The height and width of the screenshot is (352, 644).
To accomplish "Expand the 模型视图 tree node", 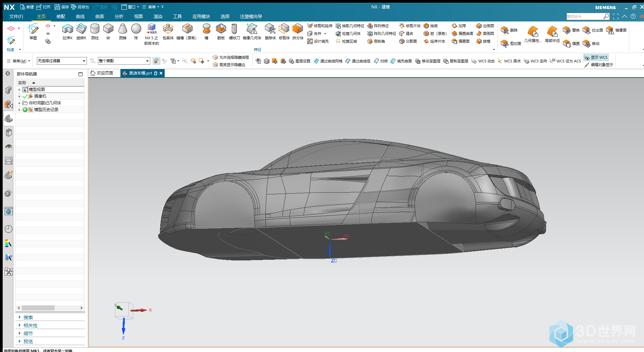I will click(x=19, y=90).
